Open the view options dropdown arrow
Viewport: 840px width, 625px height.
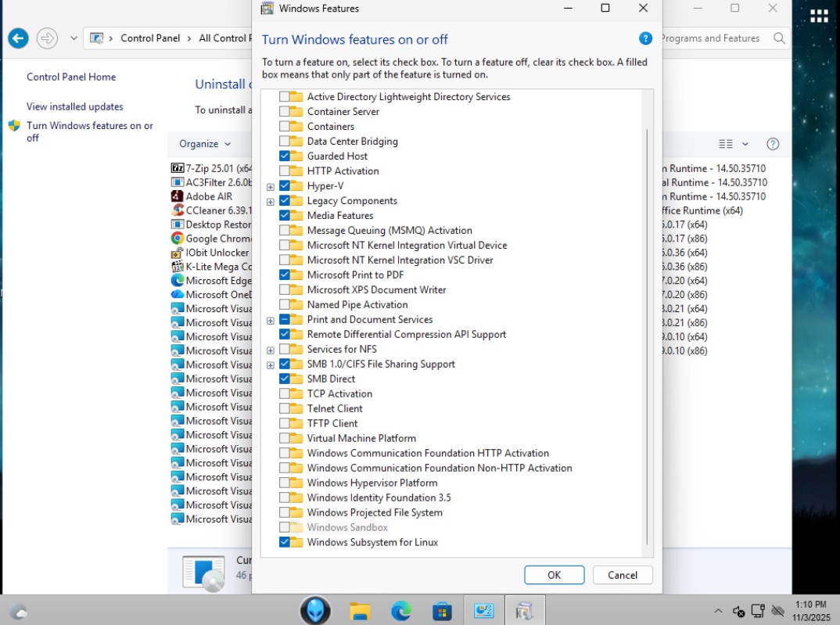pyautogui.click(x=745, y=143)
